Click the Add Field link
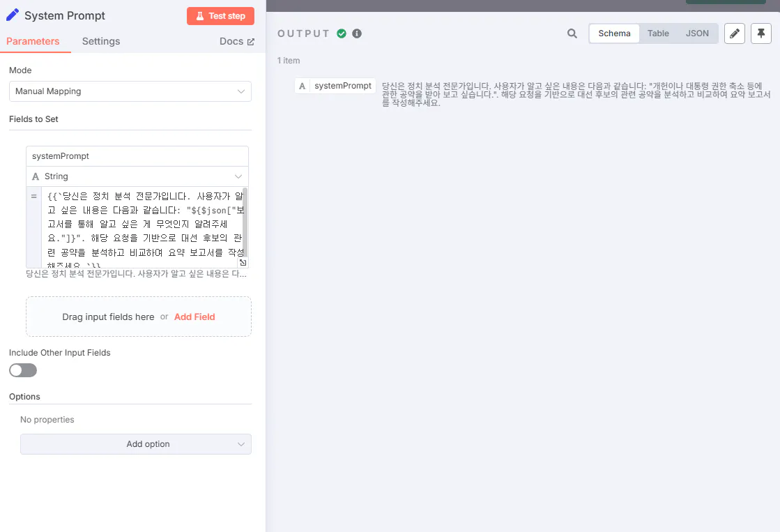The height and width of the screenshot is (532, 780). click(x=194, y=317)
